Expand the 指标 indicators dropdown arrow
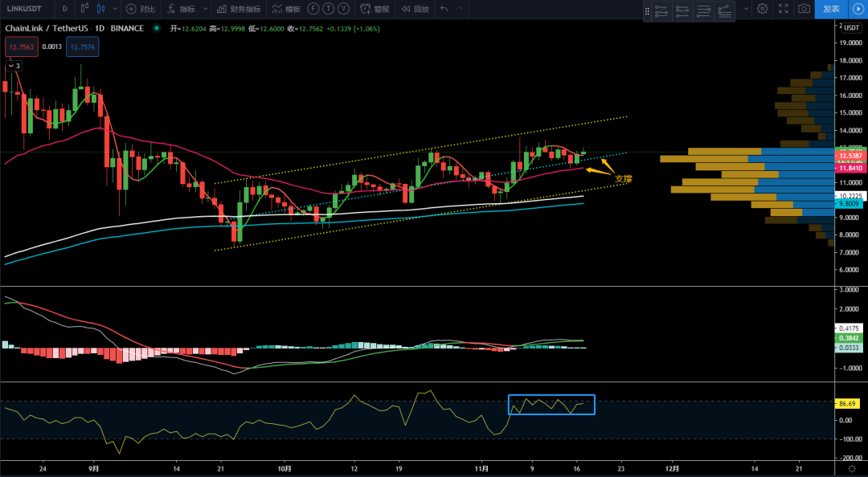 (x=204, y=10)
